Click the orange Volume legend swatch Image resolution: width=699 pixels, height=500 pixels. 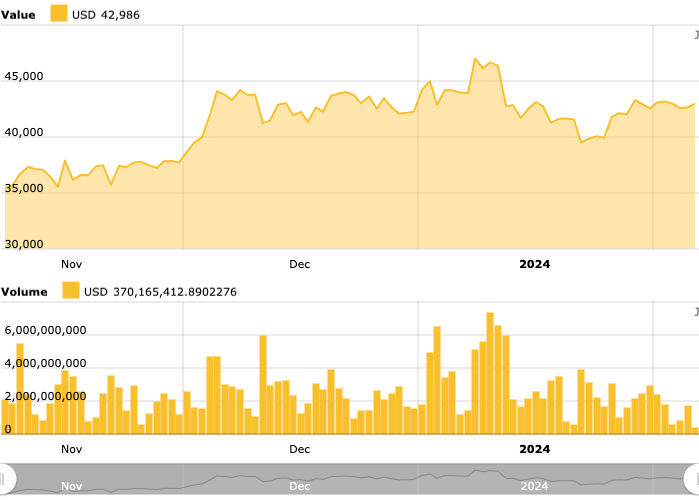tap(71, 290)
